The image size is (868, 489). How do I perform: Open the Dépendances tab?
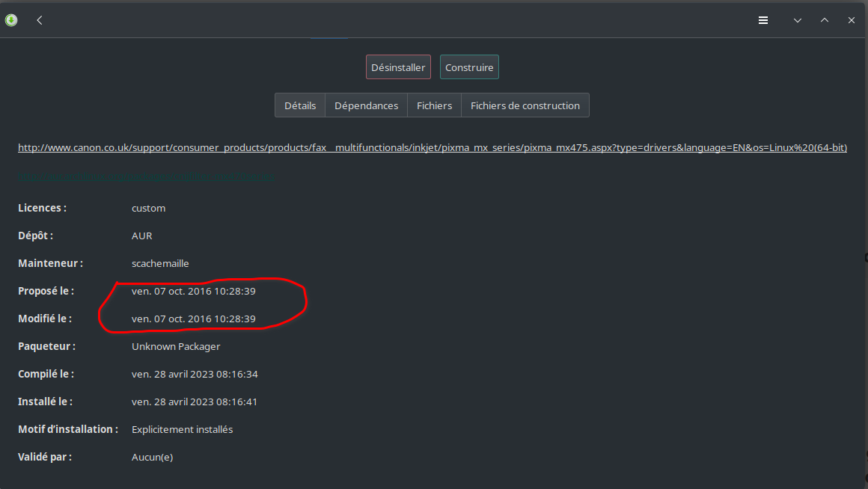[x=366, y=105]
